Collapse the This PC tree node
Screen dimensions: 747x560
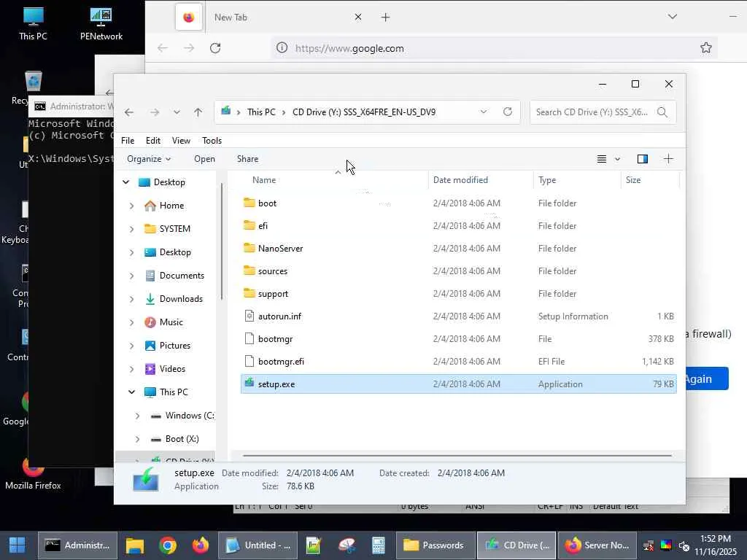coord(131,392)
